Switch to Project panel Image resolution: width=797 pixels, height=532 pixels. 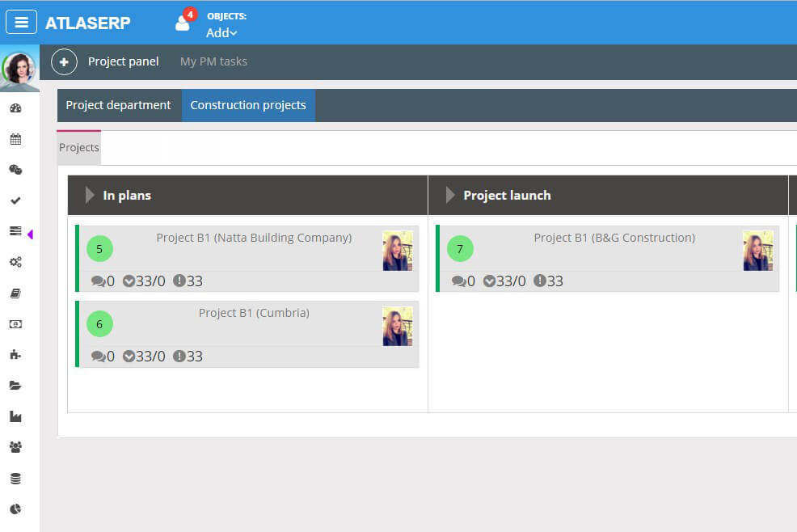click(x=123, y=61)
